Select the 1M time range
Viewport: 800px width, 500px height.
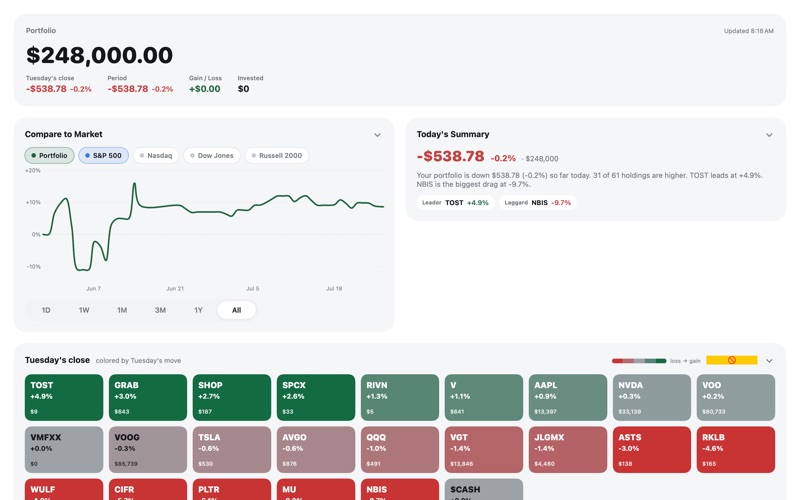tap(122, 310)
